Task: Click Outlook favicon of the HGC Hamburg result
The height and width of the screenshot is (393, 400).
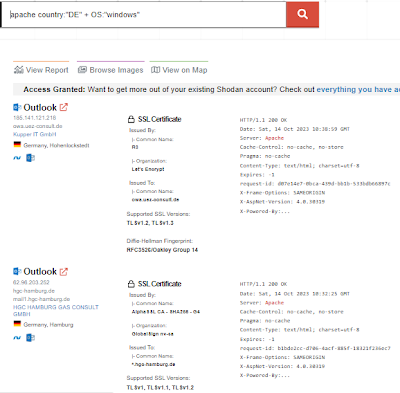Action: pyautogui.click(x=17, y=271)
